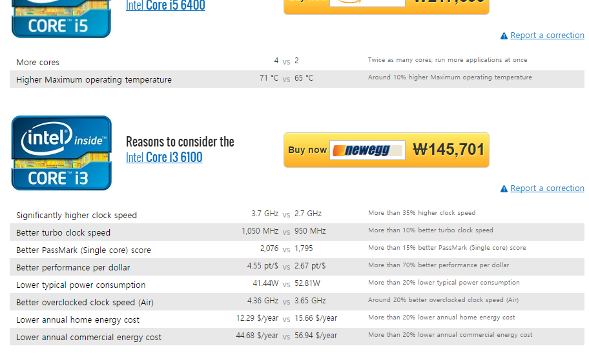
Task: Click 'More than 35% higher clock speed' description
Action: (422, 213)
